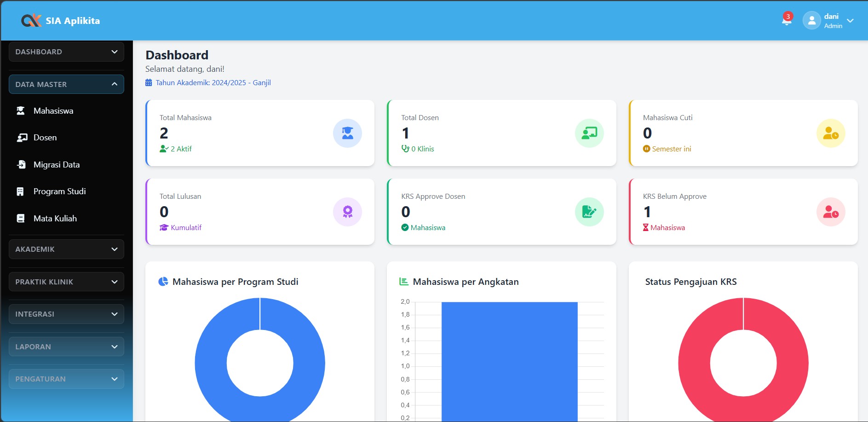This screenshot has width=868, height=422.
Task: Open the DASHBOARD menu item
Action: coord(66,52)
